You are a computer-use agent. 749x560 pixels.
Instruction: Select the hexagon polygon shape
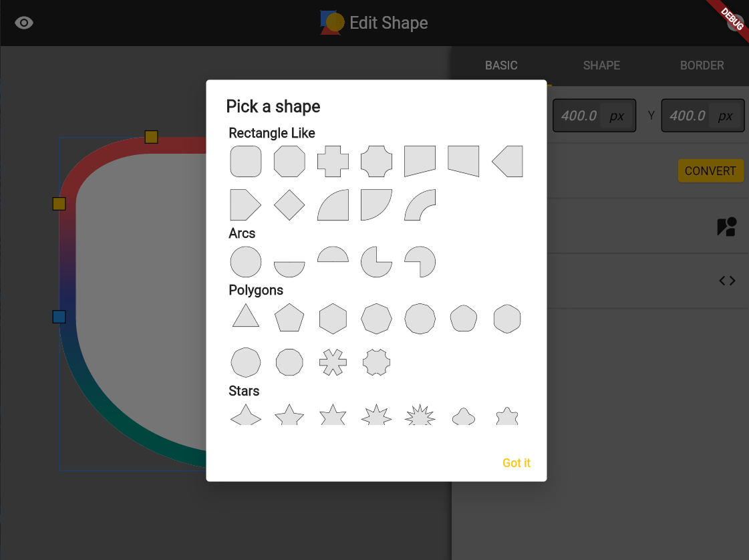(333, 319)
